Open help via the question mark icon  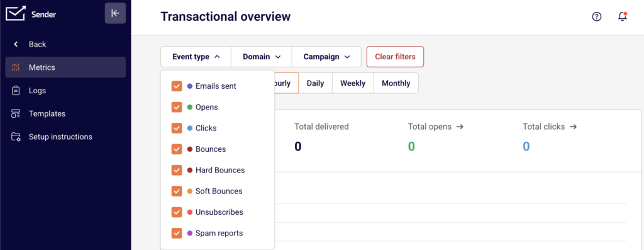click(x=596, y=17)
